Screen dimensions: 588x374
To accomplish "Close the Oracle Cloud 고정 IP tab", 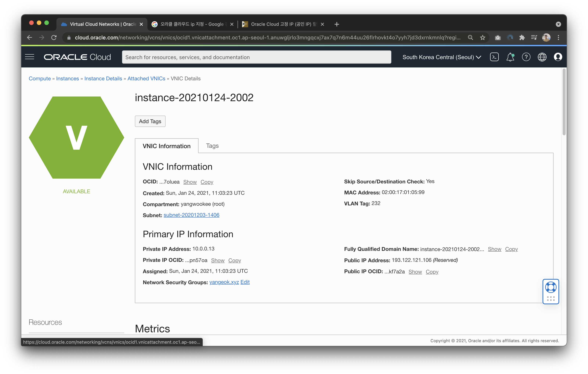I will [x=322, y=24].
